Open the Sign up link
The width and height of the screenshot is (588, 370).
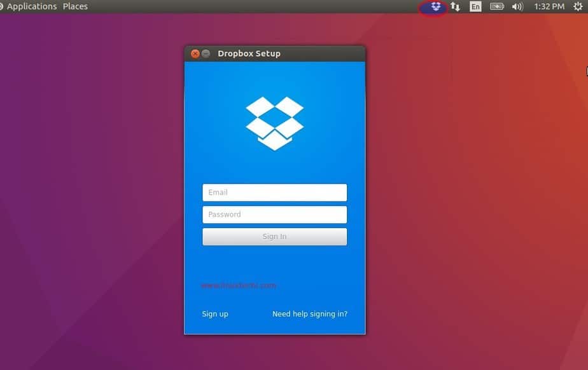click(x=215, y=314)
